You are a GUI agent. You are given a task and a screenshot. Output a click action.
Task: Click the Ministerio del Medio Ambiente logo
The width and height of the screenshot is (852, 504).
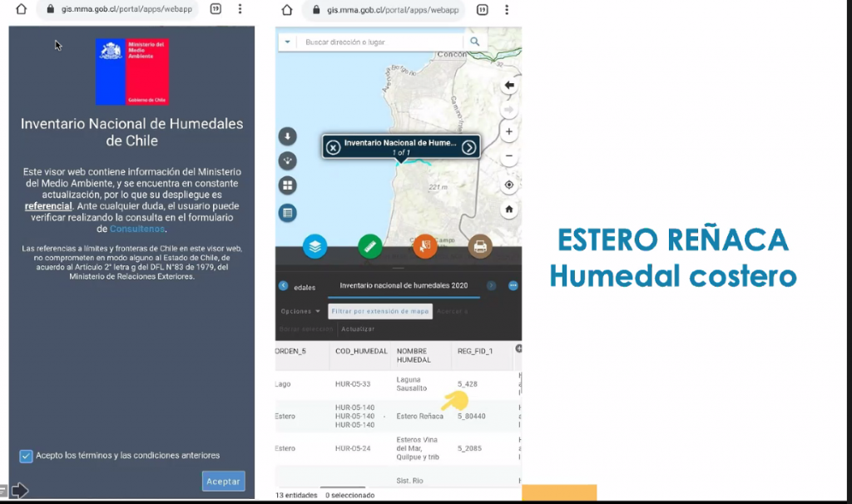tap(132, 72)
